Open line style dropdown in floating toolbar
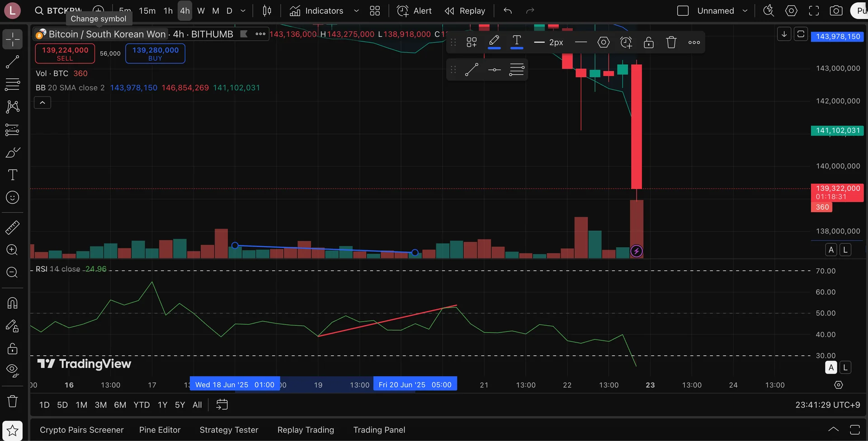868x441 pixels. tap(581, 42)
